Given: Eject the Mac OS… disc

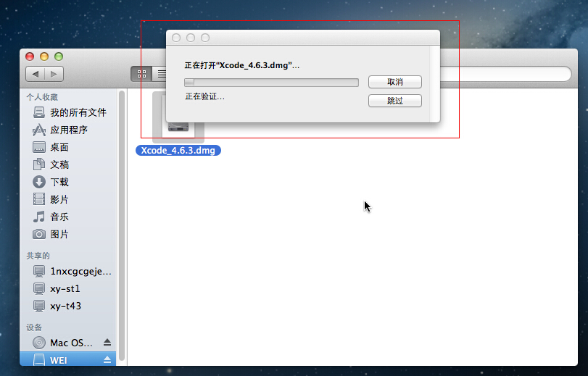Looking at the screenshot, I should tap(107, 342).
